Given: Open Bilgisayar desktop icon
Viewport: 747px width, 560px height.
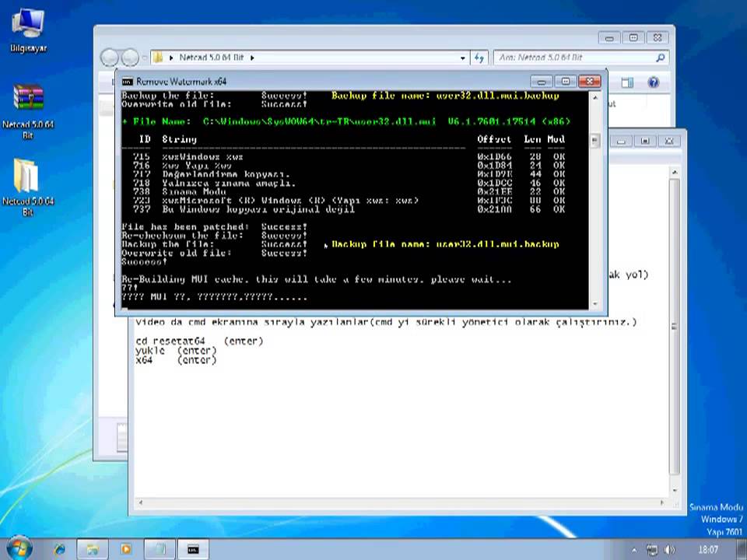Looking at the screenshot, I should [28, 30].
